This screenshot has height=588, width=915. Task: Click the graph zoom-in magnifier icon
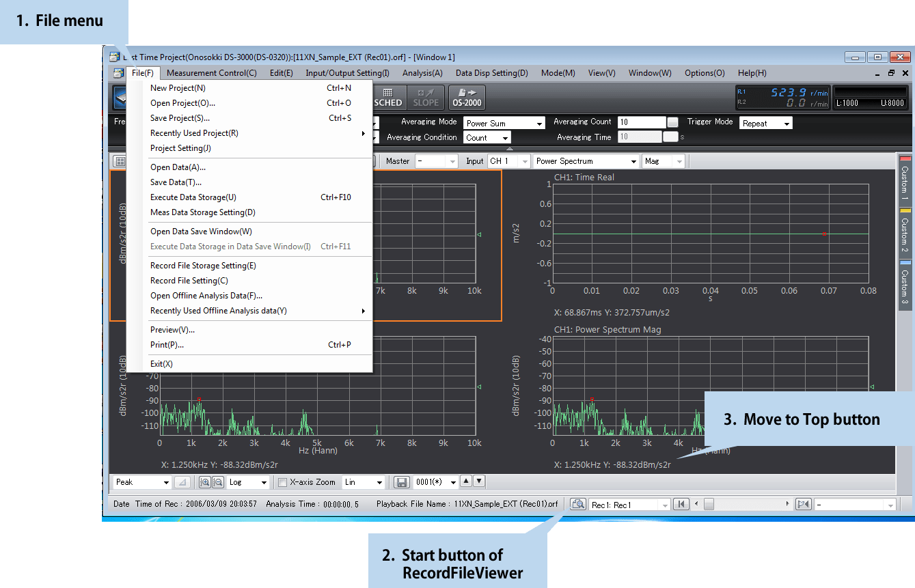coord(205,482)
